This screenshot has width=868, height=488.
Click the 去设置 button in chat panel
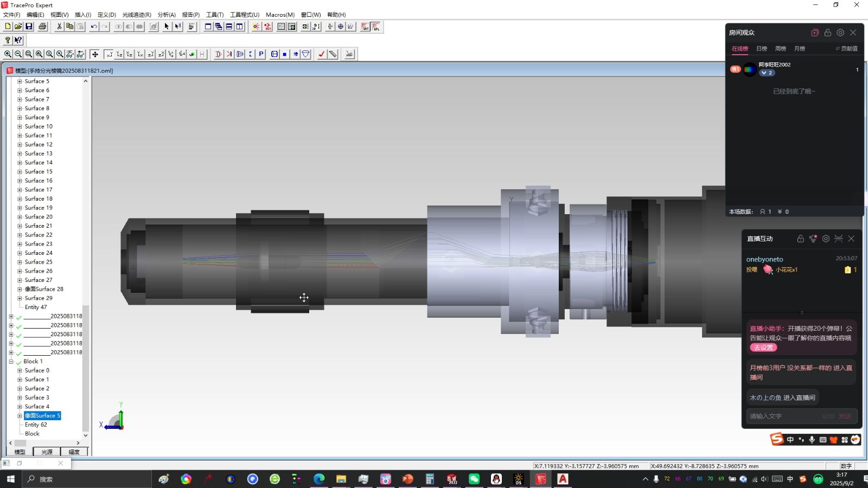763,348
